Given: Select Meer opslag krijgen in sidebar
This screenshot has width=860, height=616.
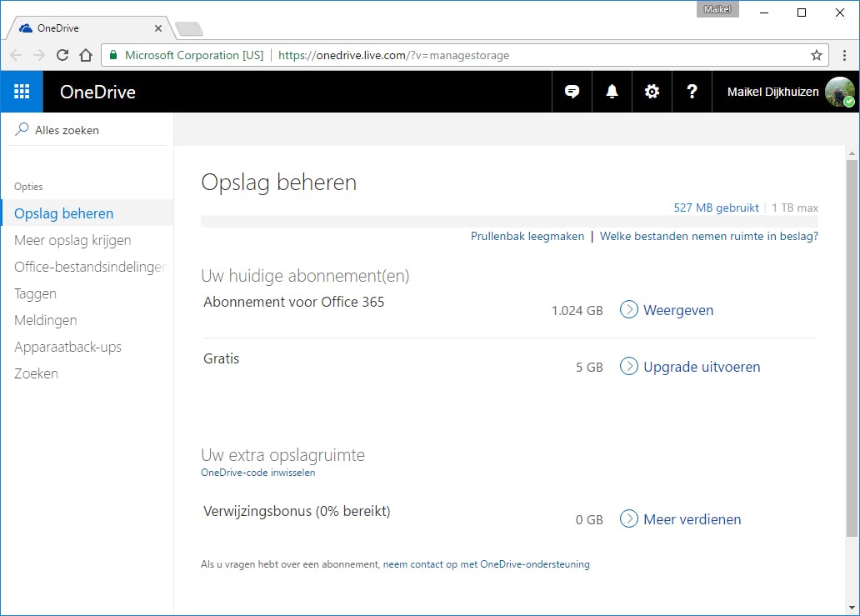Looking at the screenshot, I should pyautogui.click(x=72, y=240).
